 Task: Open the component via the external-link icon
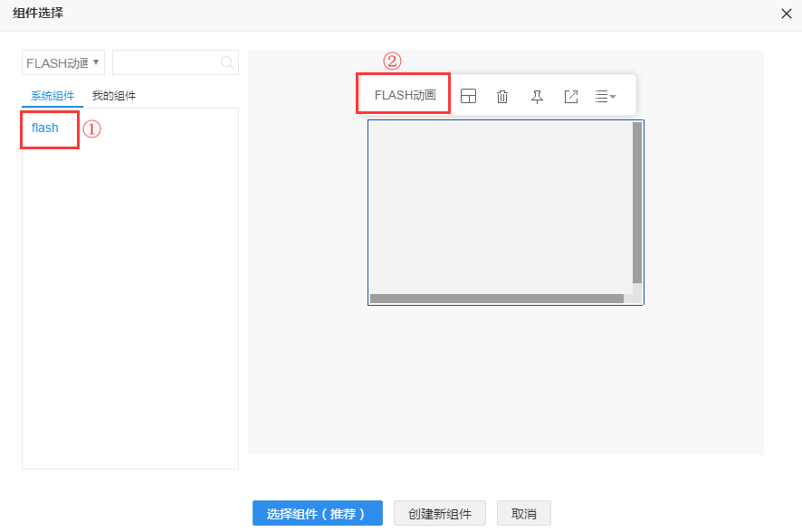[x=571, y=97]
